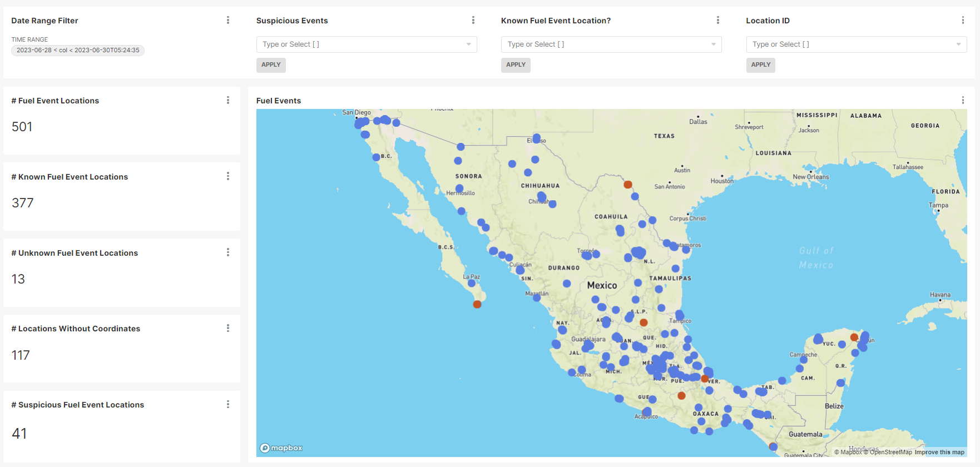
Task: Click the New Orleans label on the map
Action: pyautogui.click(x=811, y=177)
